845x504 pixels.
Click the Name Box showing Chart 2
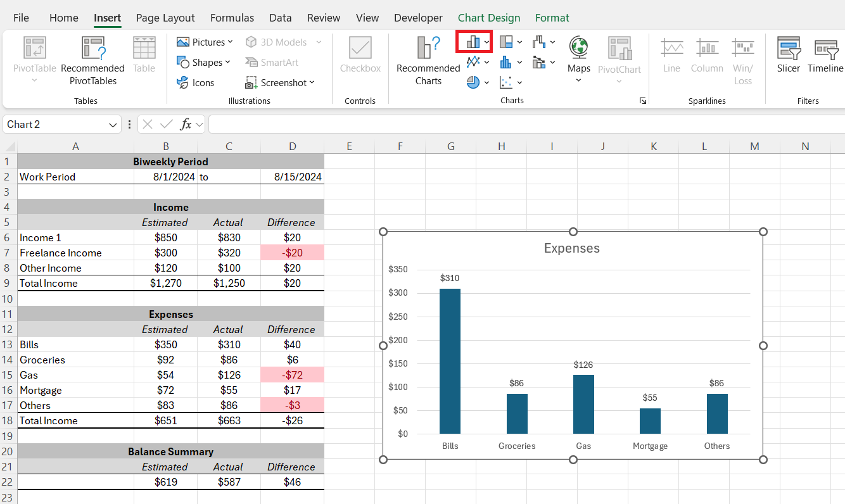tap(54, 124)
